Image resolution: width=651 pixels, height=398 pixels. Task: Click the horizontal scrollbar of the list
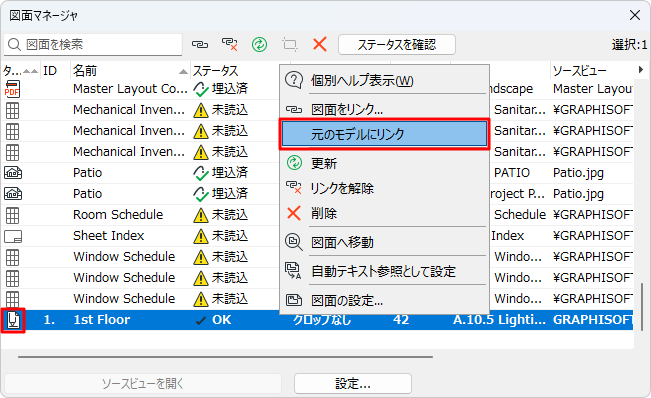pos(225,356)
